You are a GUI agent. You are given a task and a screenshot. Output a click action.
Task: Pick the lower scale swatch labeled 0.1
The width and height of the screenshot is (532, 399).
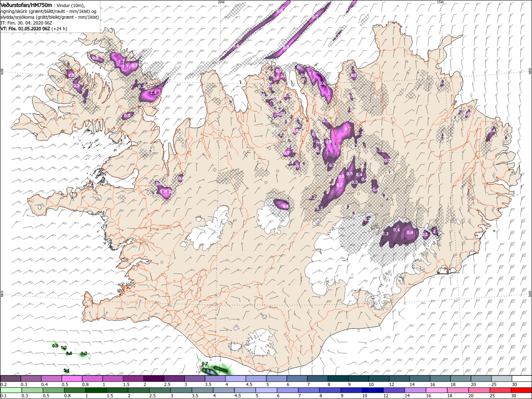[x=10, y=390]
